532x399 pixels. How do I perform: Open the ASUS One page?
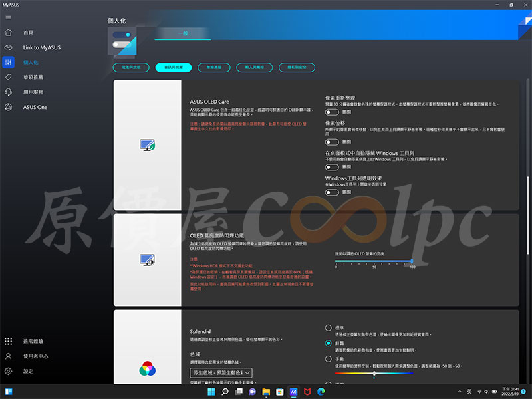[35, 107]
